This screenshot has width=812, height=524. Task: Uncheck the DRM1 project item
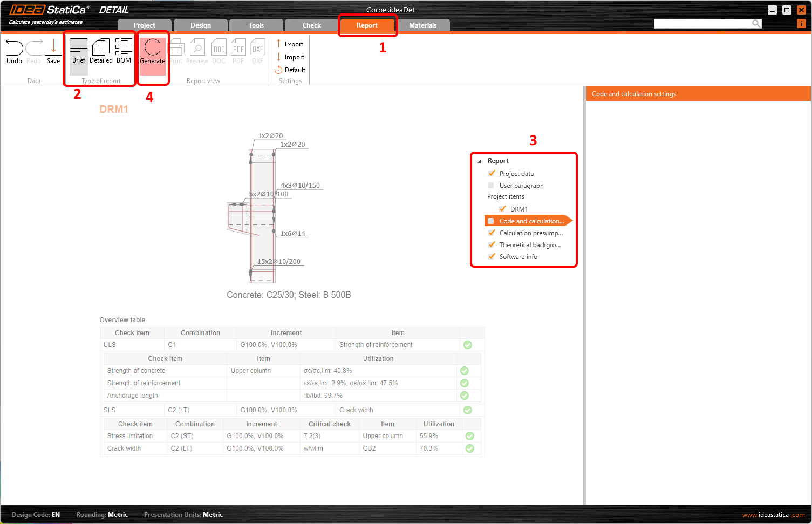pos(502,209)
